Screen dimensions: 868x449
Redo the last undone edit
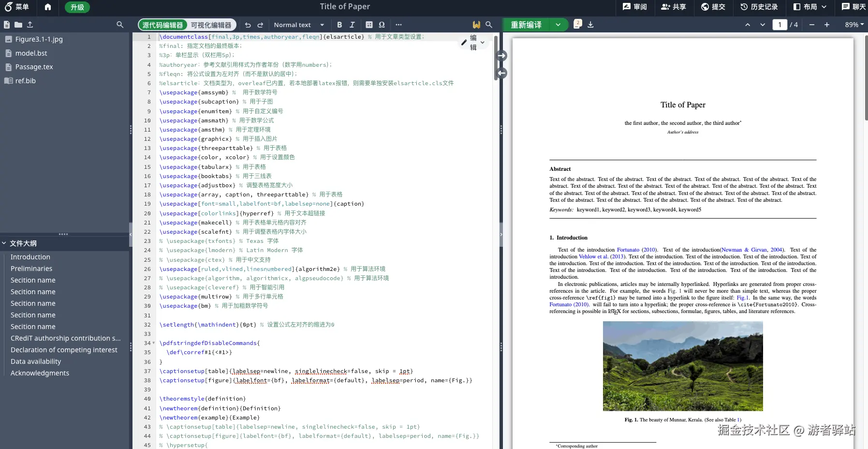click(260, 25)
